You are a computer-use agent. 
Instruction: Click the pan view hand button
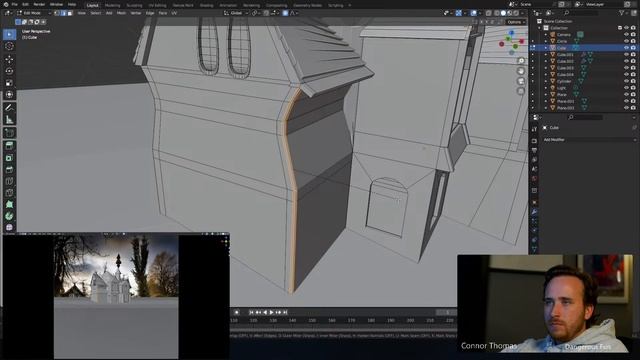pyautogui.click(x=521, y=71)
